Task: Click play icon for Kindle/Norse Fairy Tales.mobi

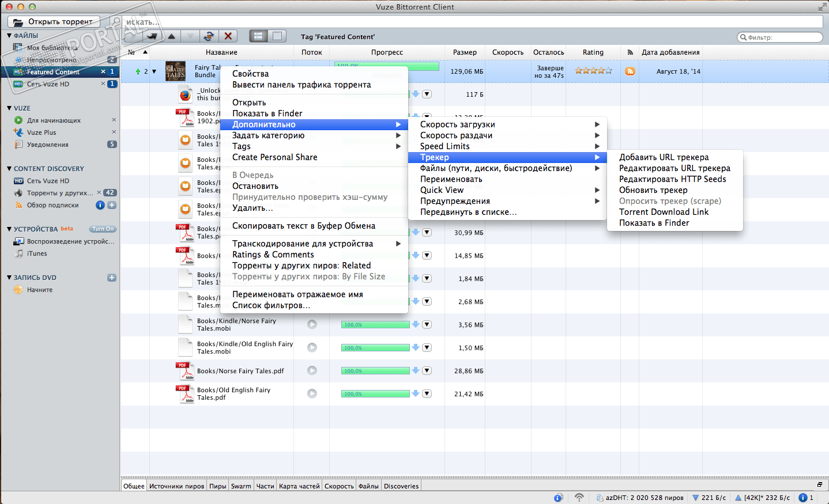Action: click(312, 325)
